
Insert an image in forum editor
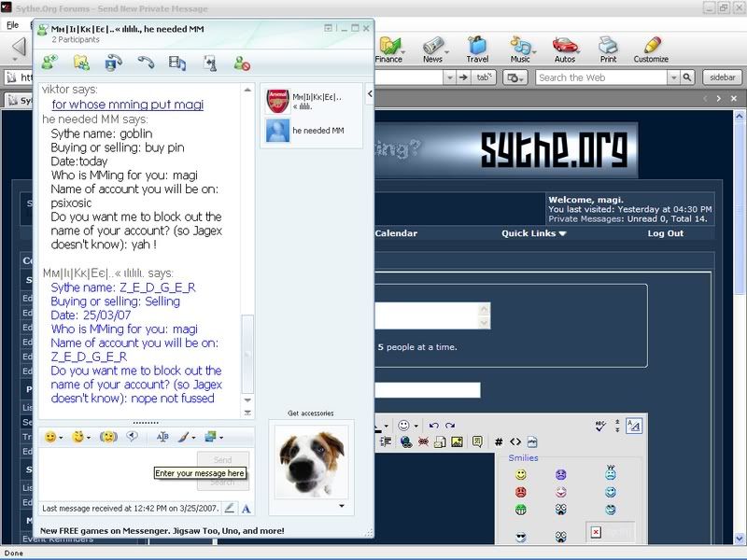click(457, 441)
